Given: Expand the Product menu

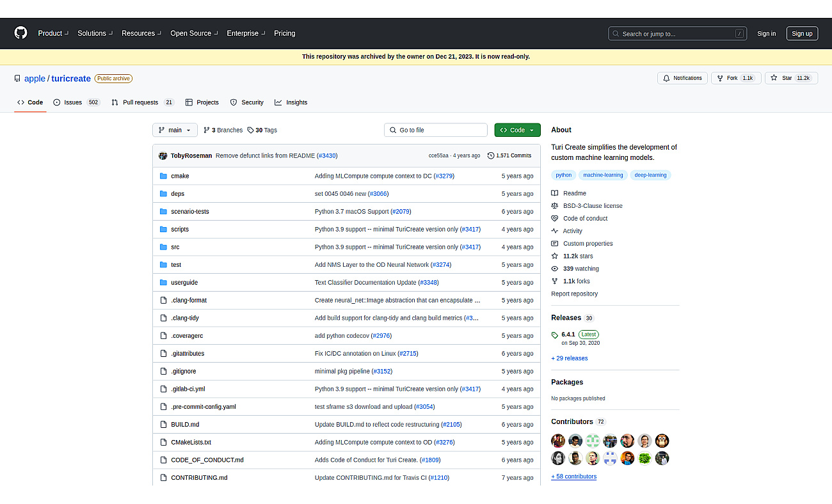Looking at the screenshot, I should tap(52, 33).
